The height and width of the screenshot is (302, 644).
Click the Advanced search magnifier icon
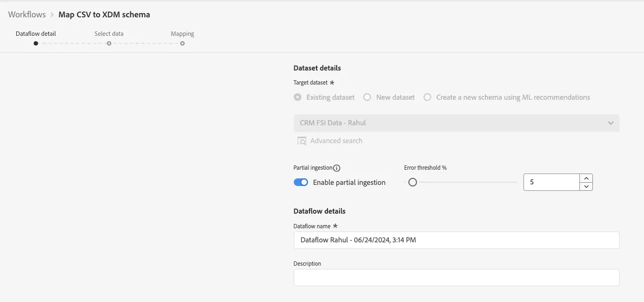pos(302,141)
